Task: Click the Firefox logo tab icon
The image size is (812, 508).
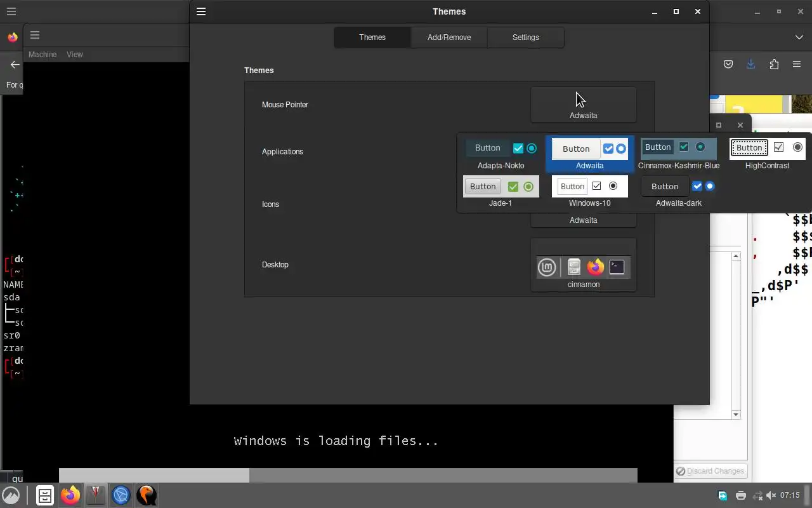Action: (x=13, y=37)
